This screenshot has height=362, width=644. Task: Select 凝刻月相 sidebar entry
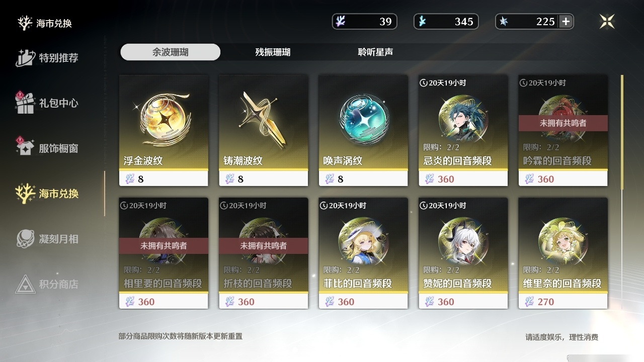(x=47, y=239)
